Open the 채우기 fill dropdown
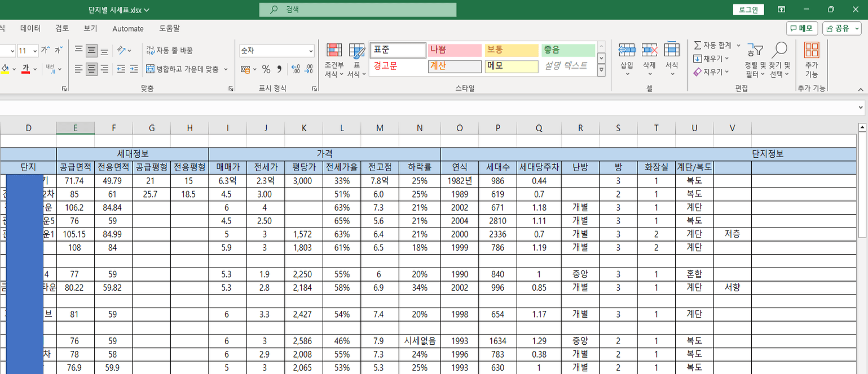 [711, 59]
